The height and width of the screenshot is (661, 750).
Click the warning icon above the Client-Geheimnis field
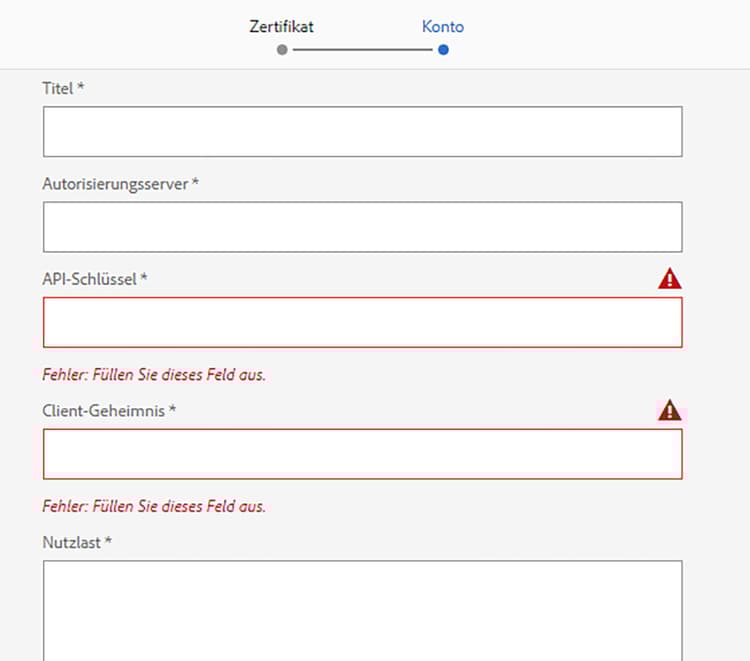669,410
